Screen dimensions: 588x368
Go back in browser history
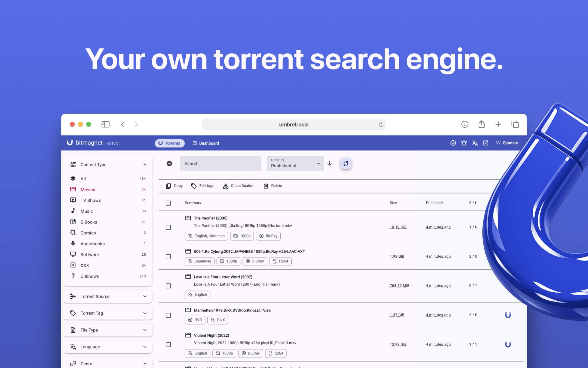click(123, 124)
